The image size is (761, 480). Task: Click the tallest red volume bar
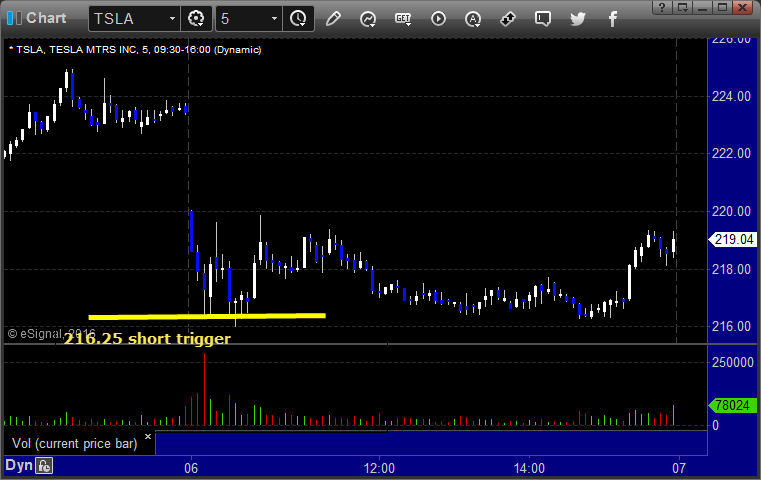point(204,390)
